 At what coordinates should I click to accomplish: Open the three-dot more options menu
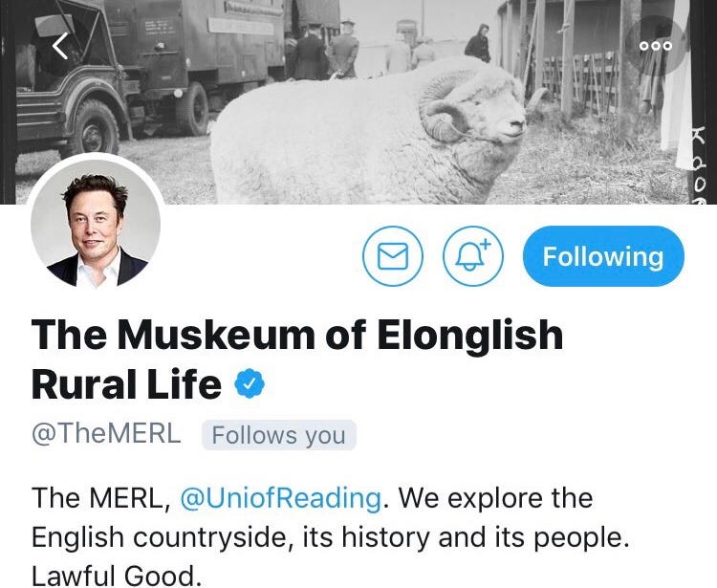coord(656,46)
